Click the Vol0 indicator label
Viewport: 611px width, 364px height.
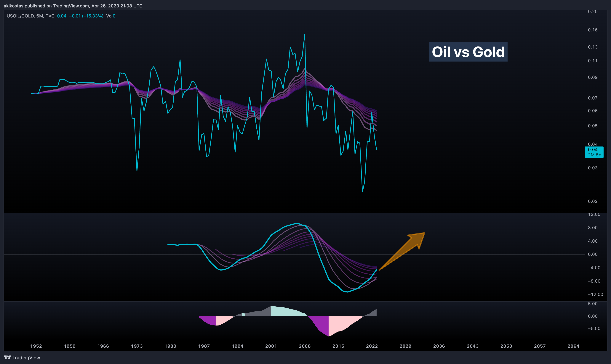(x=111, y=16)
